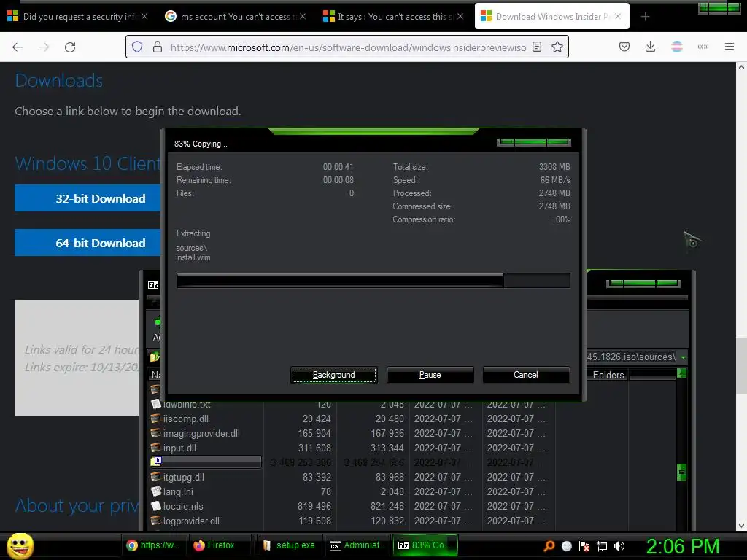Open Chrome https taskbar item
The height and width of the screenshot is (560, 747).
153,545
